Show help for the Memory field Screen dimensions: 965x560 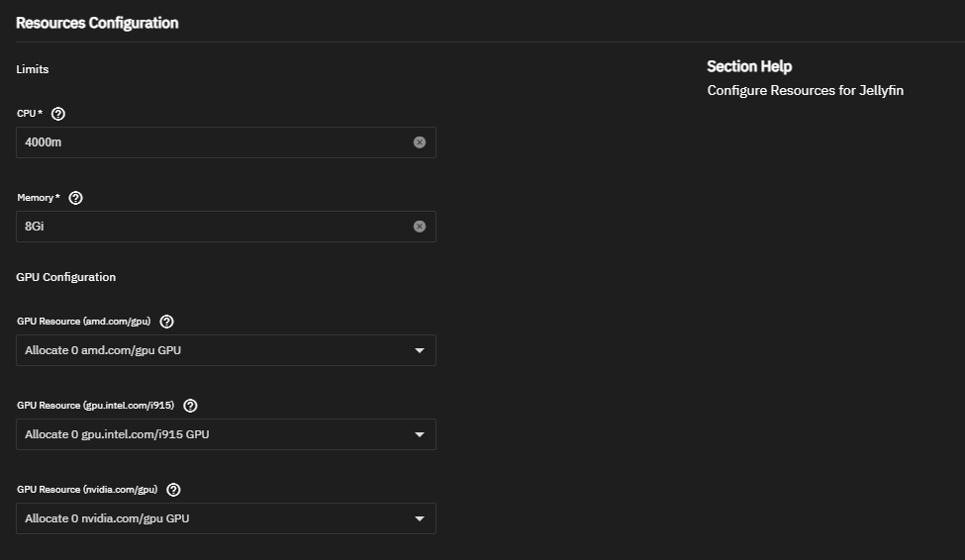coord(76,198)
